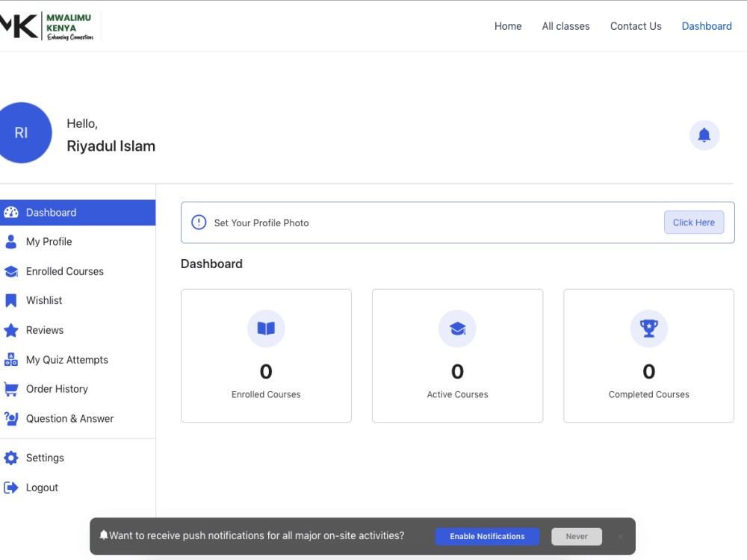Click the 0 count above Active Courses

click(x=457, y=371)
